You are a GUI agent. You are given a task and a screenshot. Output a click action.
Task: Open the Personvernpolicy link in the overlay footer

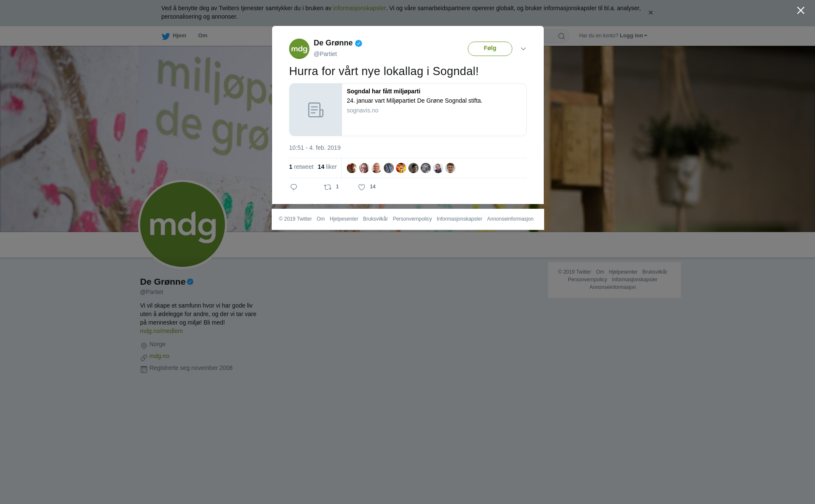pos(412,219)
